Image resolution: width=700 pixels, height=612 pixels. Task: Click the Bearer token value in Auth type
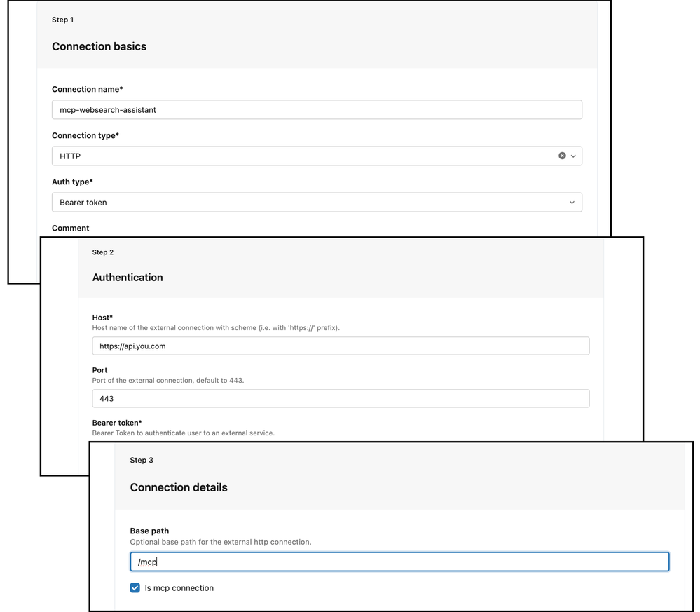pos(83,203)
